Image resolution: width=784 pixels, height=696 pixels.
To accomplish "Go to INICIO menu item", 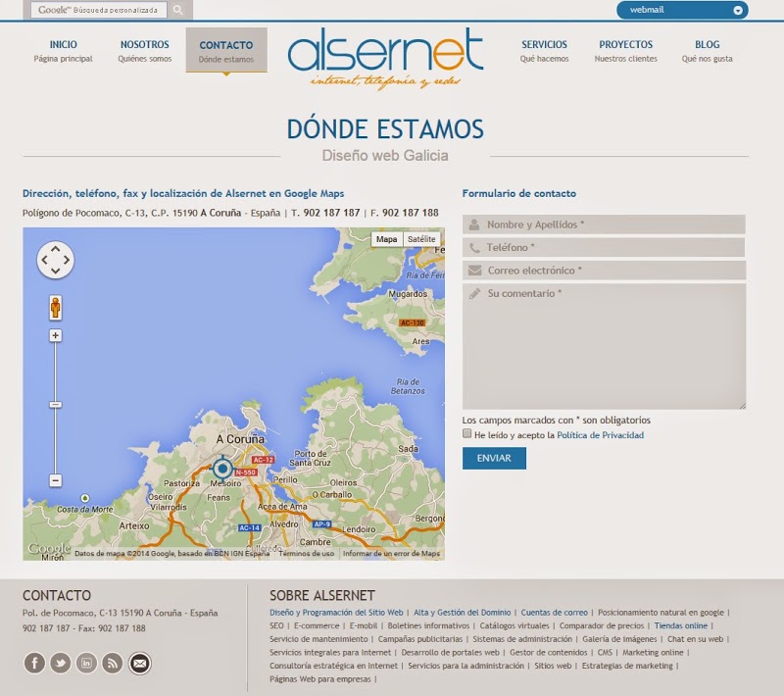I will pos(63,51).
